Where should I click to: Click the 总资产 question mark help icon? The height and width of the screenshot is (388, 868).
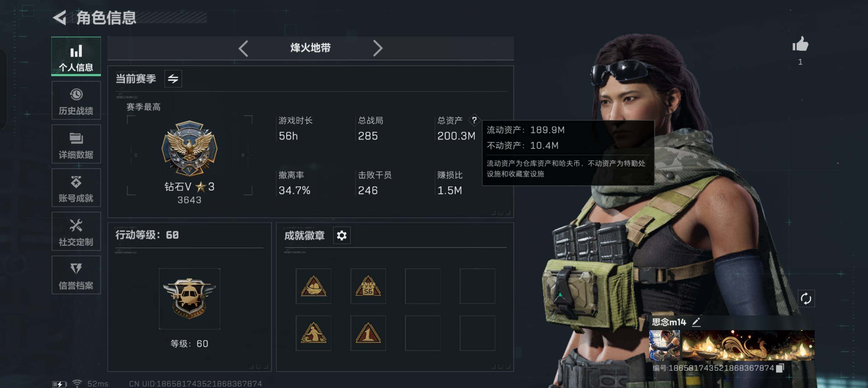click(x=474, y=120)
